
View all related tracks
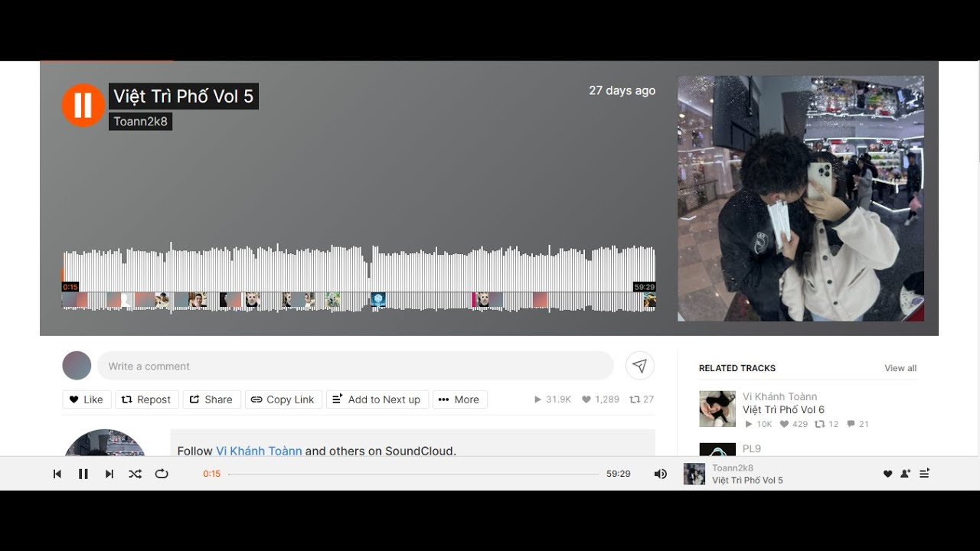pyautogui.click(x=900, y=368)
